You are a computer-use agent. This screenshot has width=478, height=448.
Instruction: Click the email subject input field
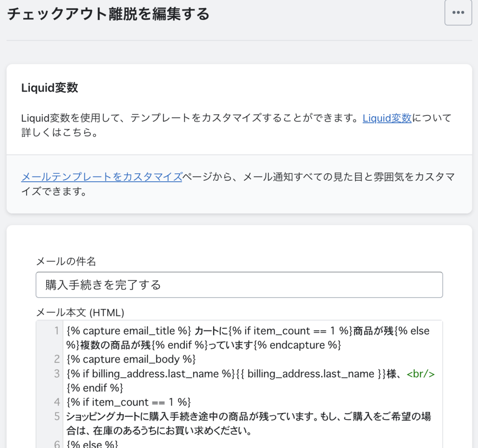pos(239,284)
